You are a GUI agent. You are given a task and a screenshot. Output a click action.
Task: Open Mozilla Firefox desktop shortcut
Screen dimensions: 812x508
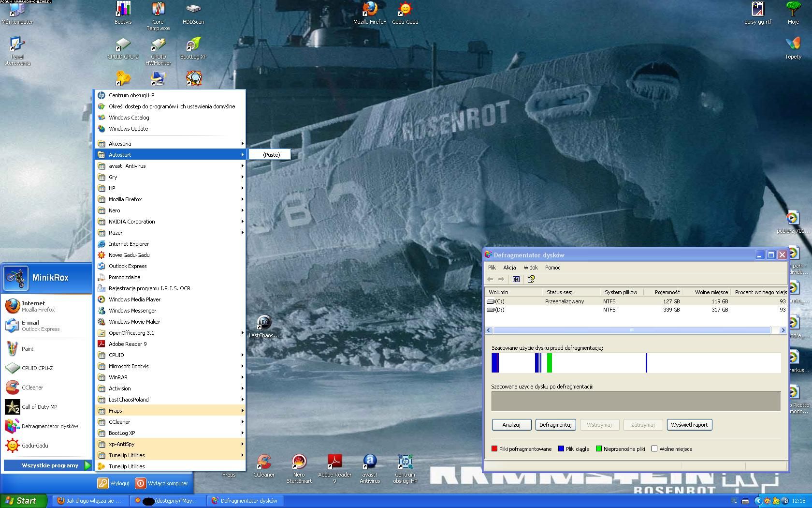[x=370, y=13]
